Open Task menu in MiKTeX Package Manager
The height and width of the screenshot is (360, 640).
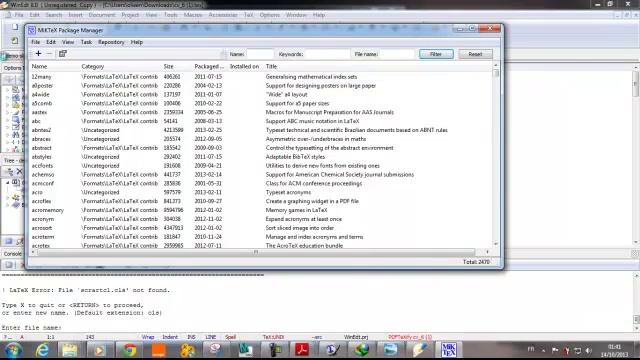(86, 42)
